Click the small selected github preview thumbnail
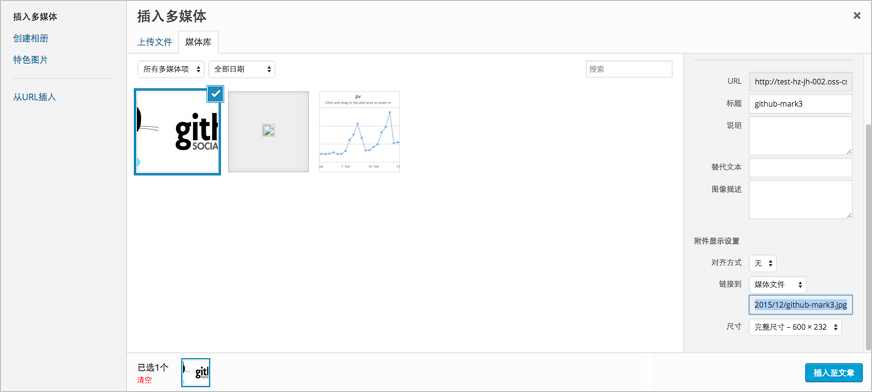Screen dimensions: 872x392 pos(196,373)
